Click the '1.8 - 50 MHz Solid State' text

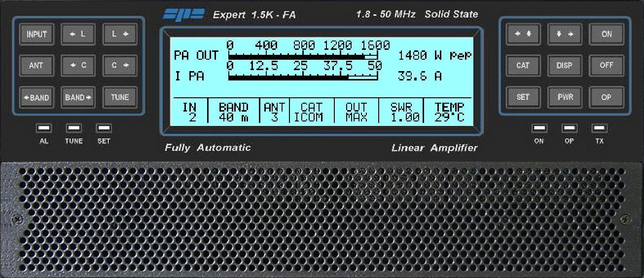(417, 14)
